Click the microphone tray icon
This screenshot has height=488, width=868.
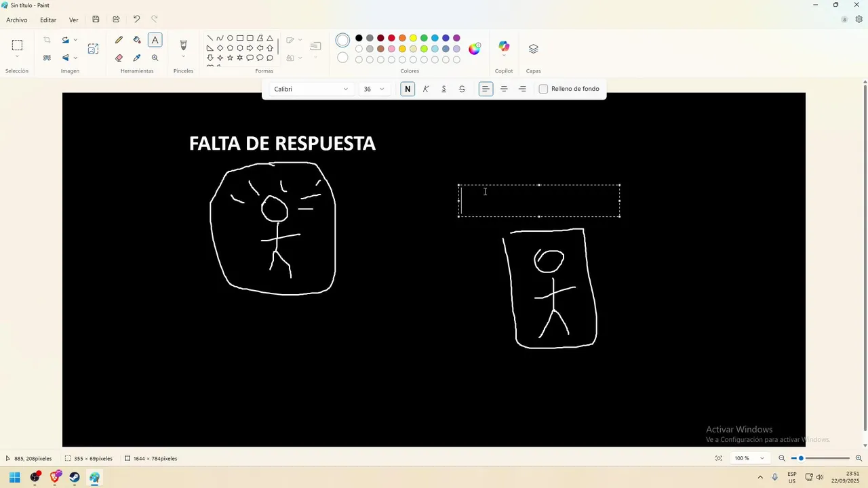pos(775,478)
